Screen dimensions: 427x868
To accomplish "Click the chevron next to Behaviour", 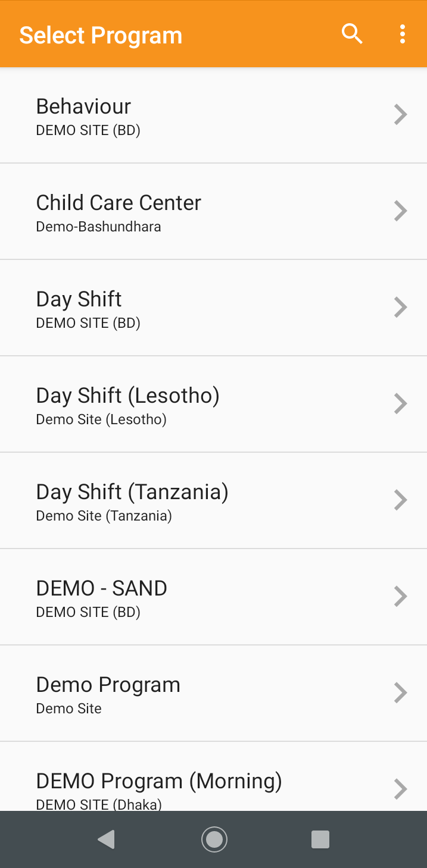I will pyautogui.click(x=401, y=114).
